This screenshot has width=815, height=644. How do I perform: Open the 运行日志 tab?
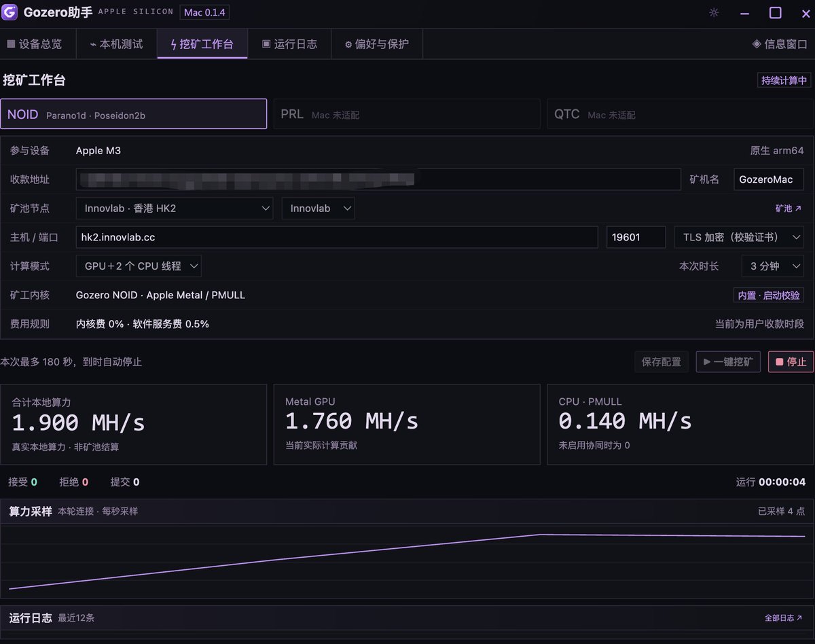pos(289,44)
